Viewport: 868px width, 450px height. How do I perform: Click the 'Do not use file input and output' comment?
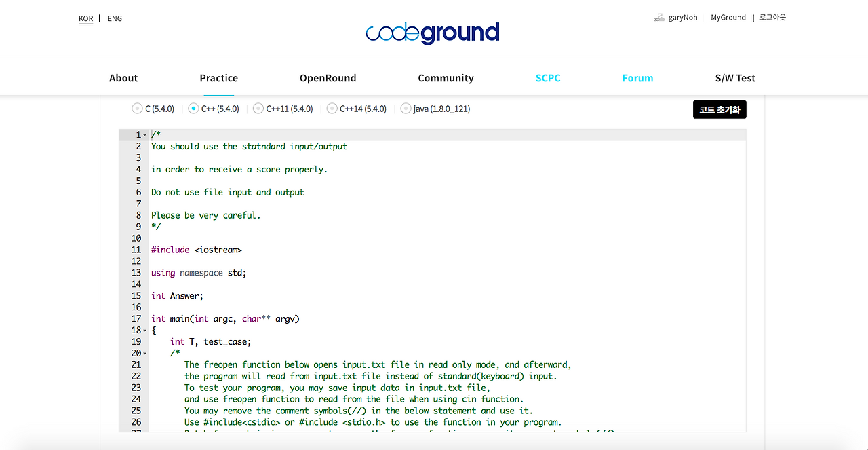point(228,193)
